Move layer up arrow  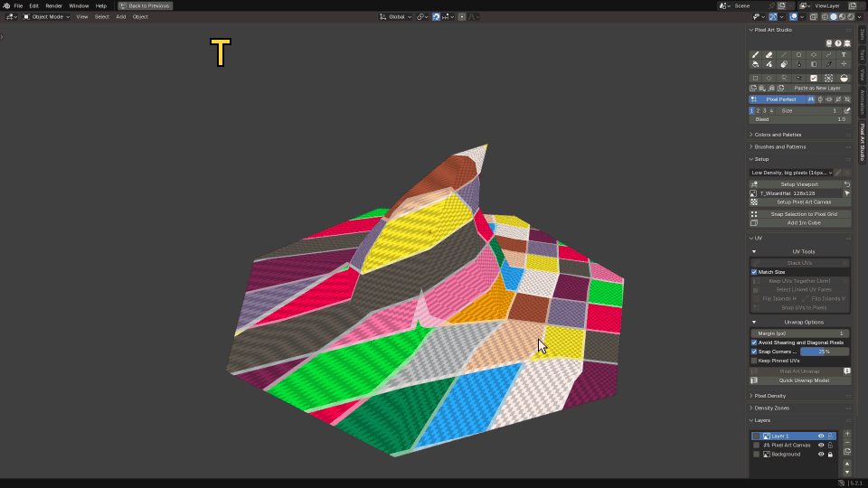[x=847, y=464]
